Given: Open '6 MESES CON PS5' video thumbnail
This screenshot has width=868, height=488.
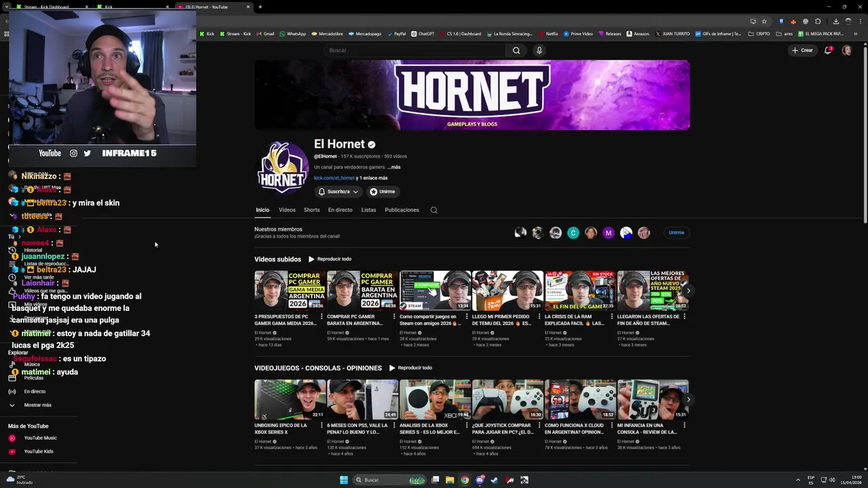Looking at the screenshot, I should pos(363,399).
